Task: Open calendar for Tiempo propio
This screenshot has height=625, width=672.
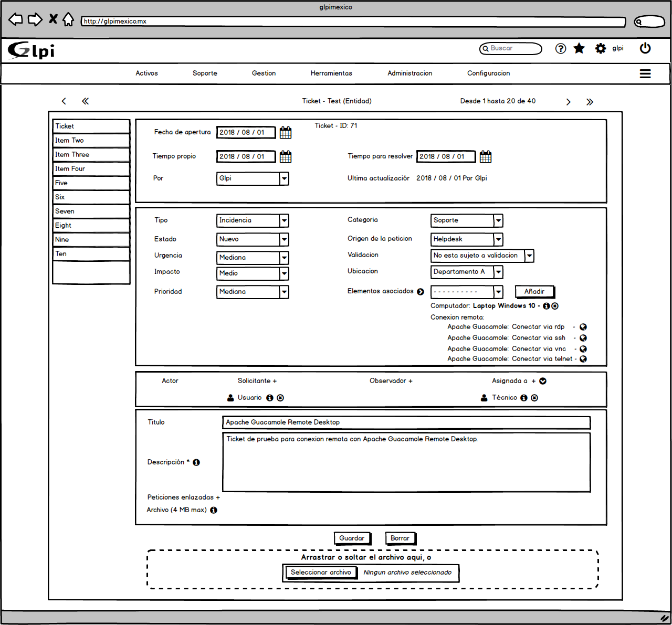Action: (x=286, y=156)
